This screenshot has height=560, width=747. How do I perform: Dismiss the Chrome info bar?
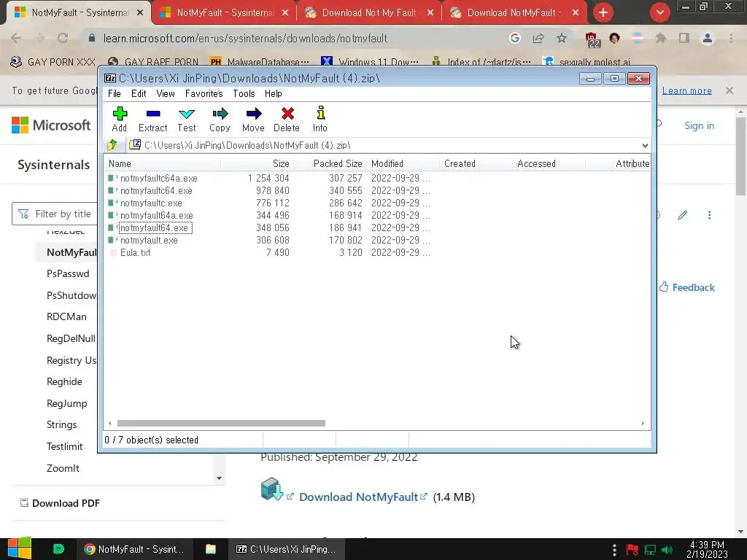point(729,90)
